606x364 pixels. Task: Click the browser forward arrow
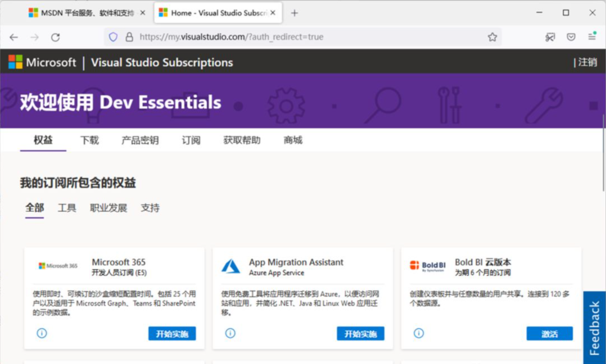35,37
